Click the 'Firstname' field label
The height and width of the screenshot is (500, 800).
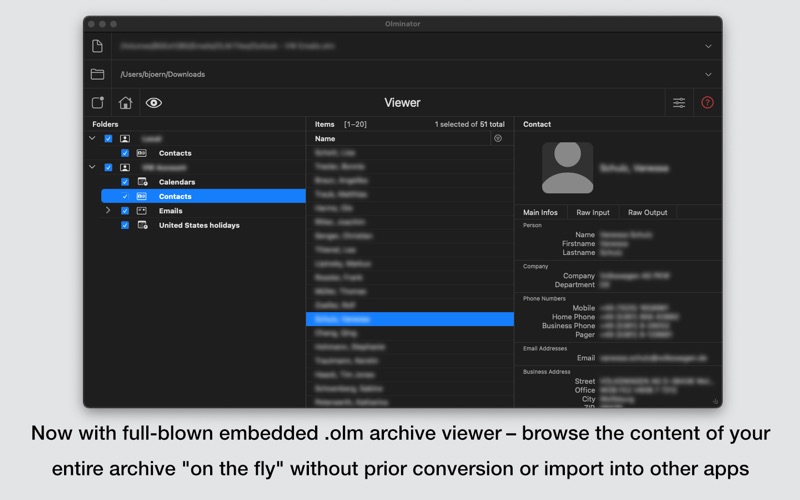pyautogui.click(x=578, y=243)
